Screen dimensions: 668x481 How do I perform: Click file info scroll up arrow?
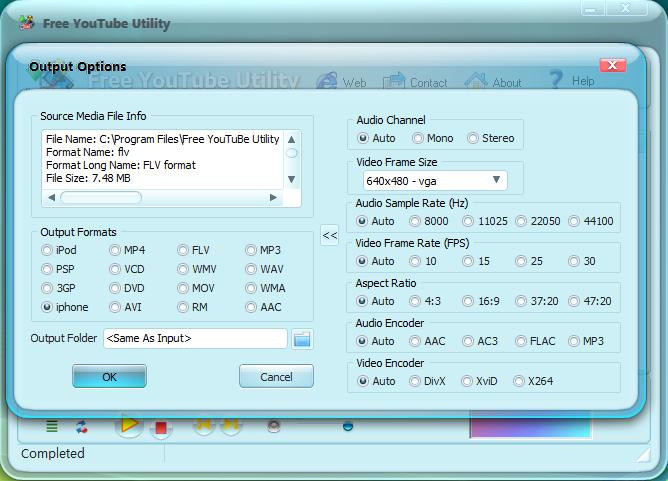point(291,139)
